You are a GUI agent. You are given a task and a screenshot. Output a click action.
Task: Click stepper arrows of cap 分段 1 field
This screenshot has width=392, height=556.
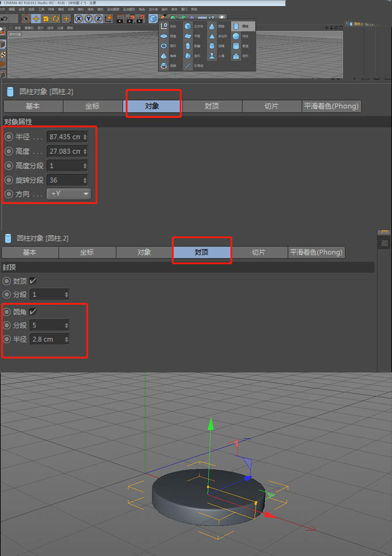[x=66, y=295]
